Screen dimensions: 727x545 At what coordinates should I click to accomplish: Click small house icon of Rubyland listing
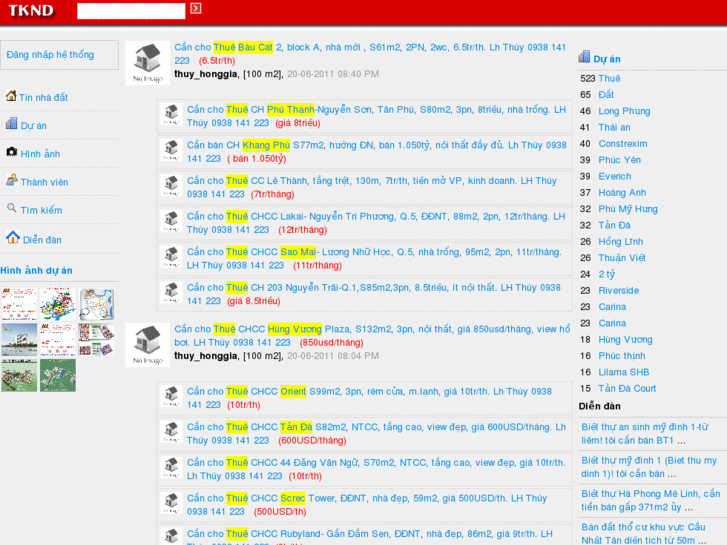coord(171,537)
